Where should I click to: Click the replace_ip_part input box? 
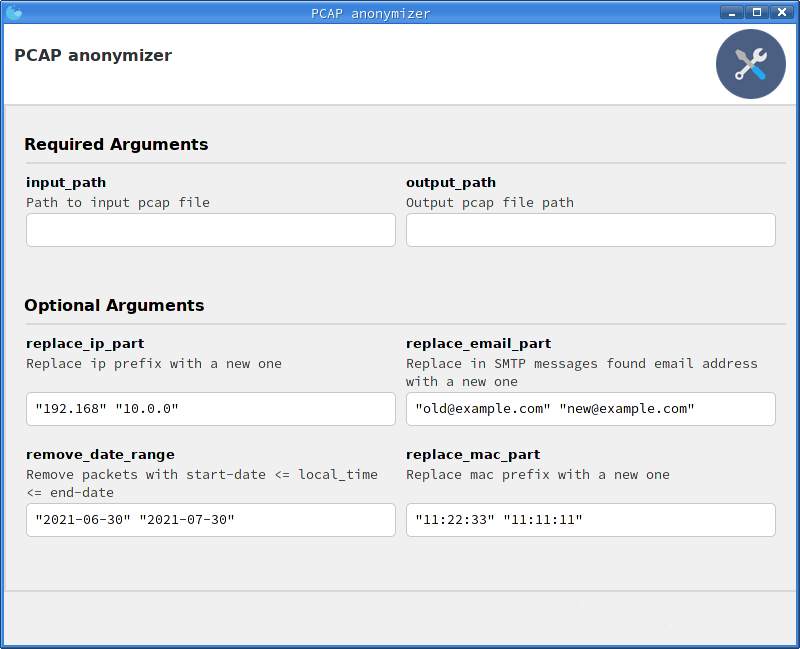coord(211,409)
